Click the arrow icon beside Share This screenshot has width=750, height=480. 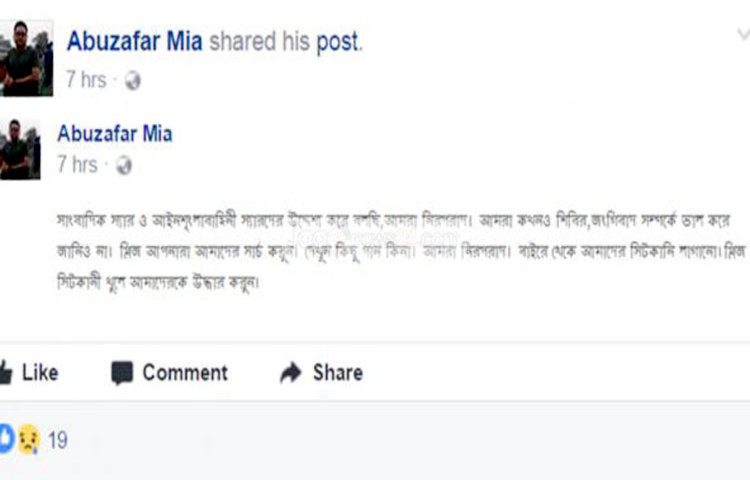pos(291,373)
